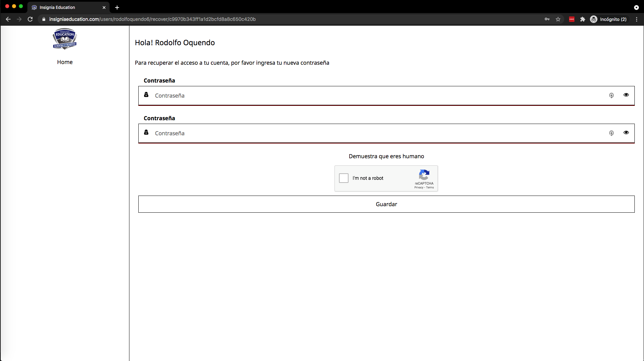
Task: Open the Chrome three-dot menu
Action: [636, 19]
